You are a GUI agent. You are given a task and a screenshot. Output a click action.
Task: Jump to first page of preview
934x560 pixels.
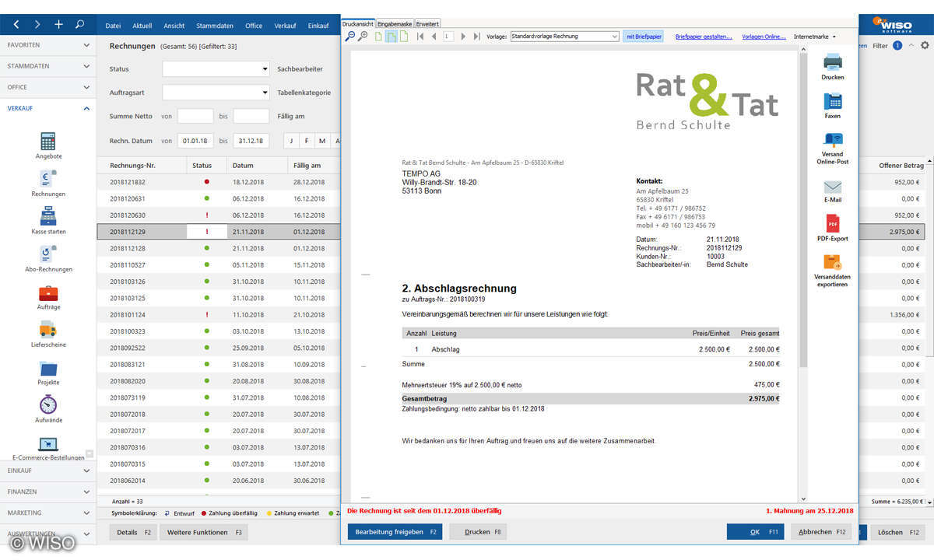(x=420, y=37)
